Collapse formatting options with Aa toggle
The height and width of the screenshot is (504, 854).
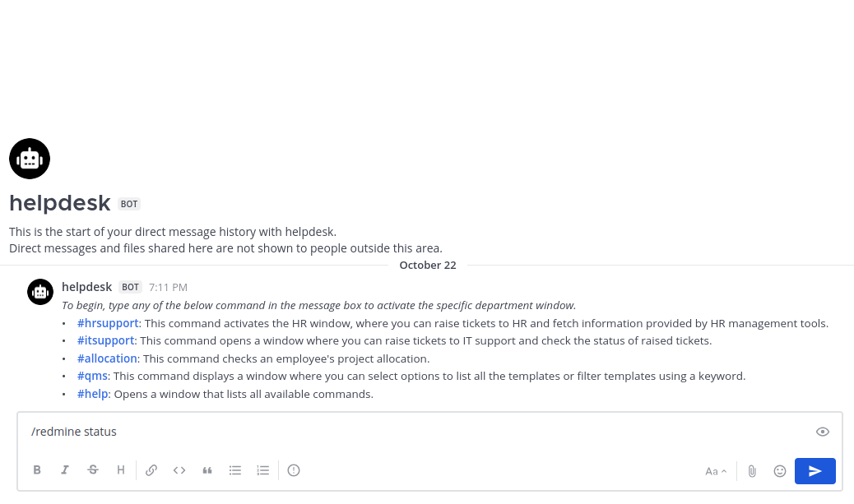click(x=716, y=471)
